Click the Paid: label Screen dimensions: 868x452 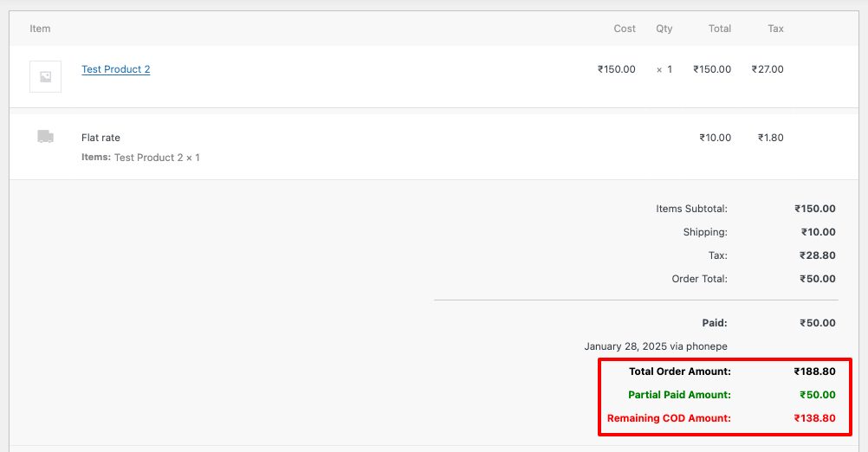pyautogui.click(x=715, y=323)
